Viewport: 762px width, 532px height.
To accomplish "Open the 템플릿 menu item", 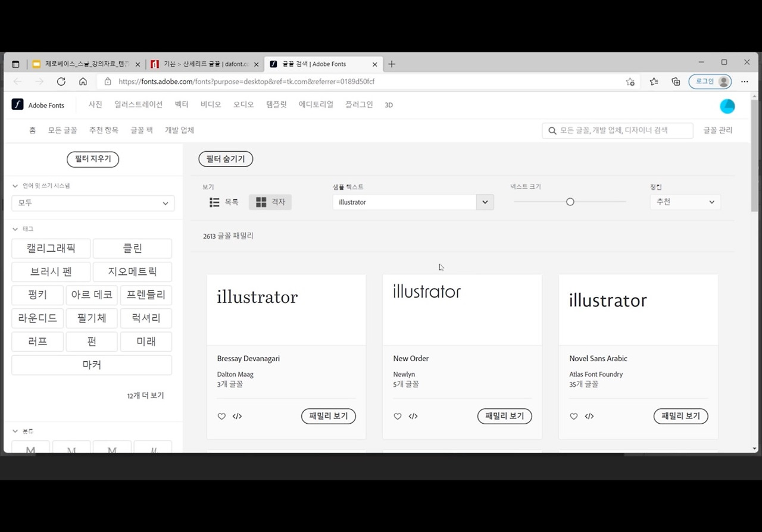I will click(x=276, y=105).
